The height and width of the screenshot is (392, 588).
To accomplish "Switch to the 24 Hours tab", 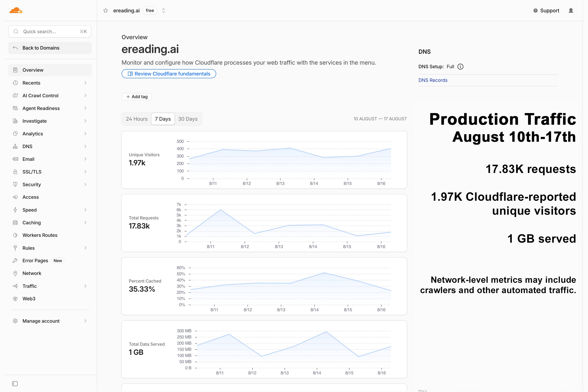I will point(137,119).
